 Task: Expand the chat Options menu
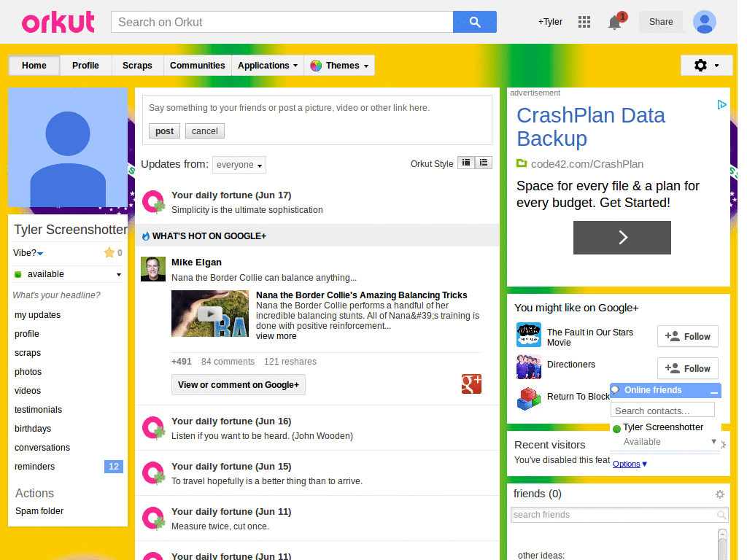(x=630, y=464)
